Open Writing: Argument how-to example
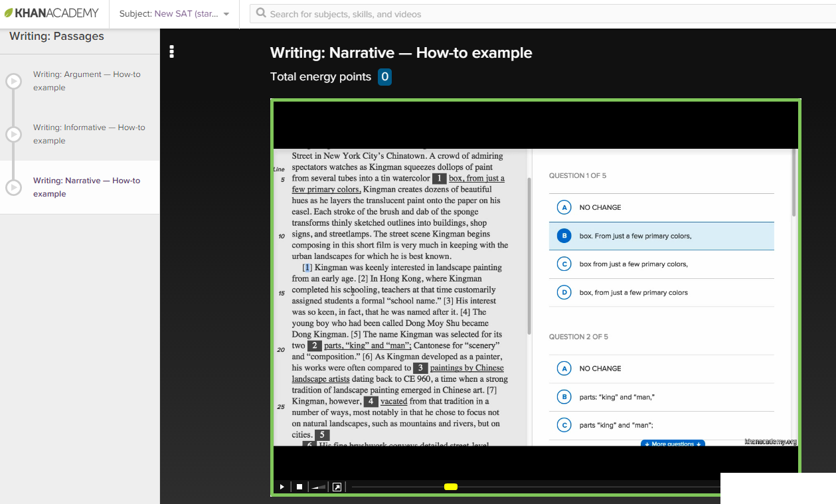836x504 pixels. click(87, 81)
